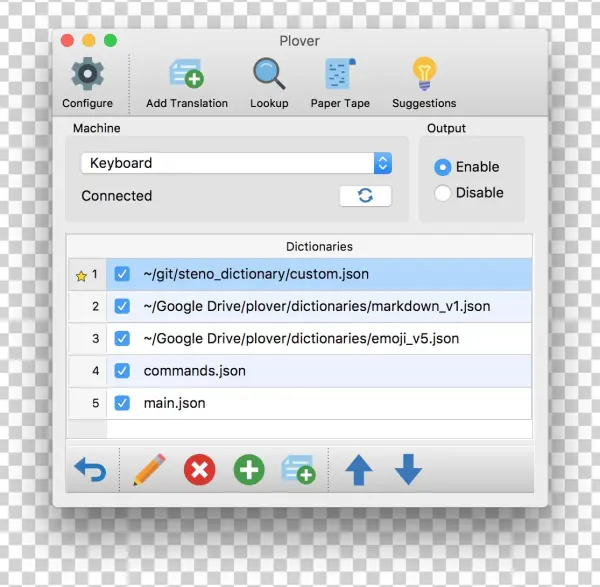Click bottom add translation document icon
Image resolution: width=600 pixels, height=587 pixels.
[x=298, y=470]
